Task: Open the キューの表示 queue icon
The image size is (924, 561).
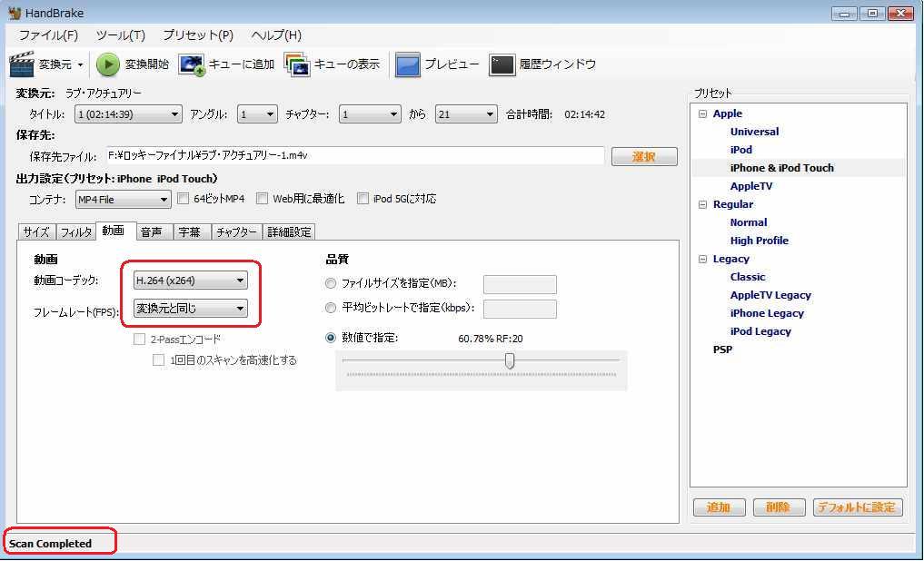Action: [x=297, y=64]
